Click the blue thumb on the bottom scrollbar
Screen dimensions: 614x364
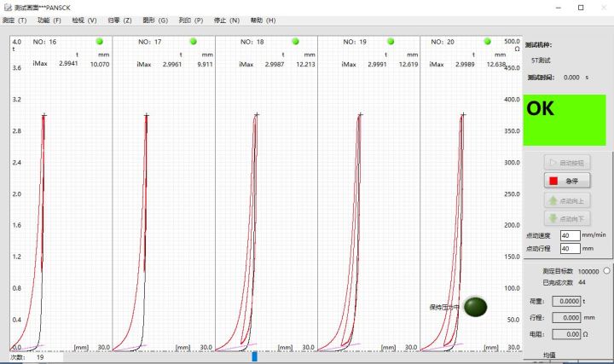pos(254,357)
